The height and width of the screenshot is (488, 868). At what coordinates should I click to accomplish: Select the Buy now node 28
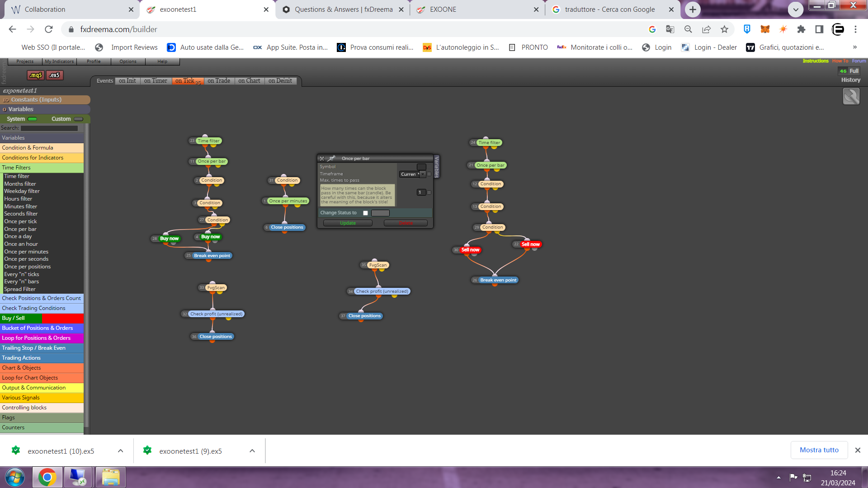pos(169,239)
